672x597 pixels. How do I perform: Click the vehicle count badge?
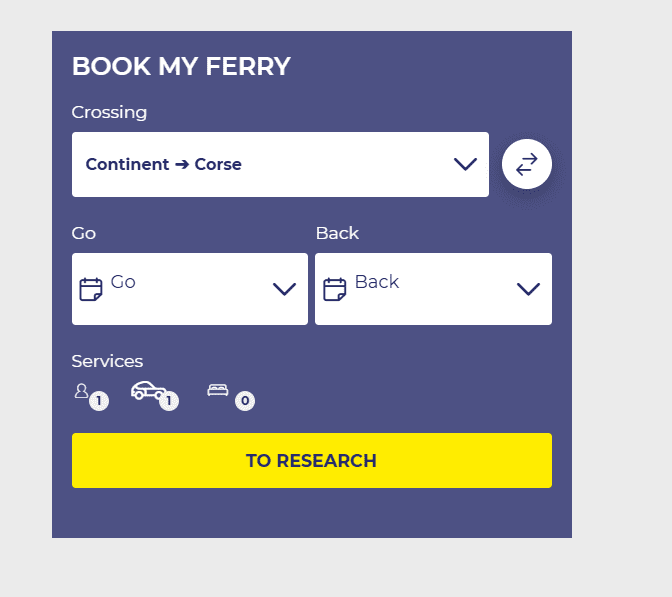[169, 401]
